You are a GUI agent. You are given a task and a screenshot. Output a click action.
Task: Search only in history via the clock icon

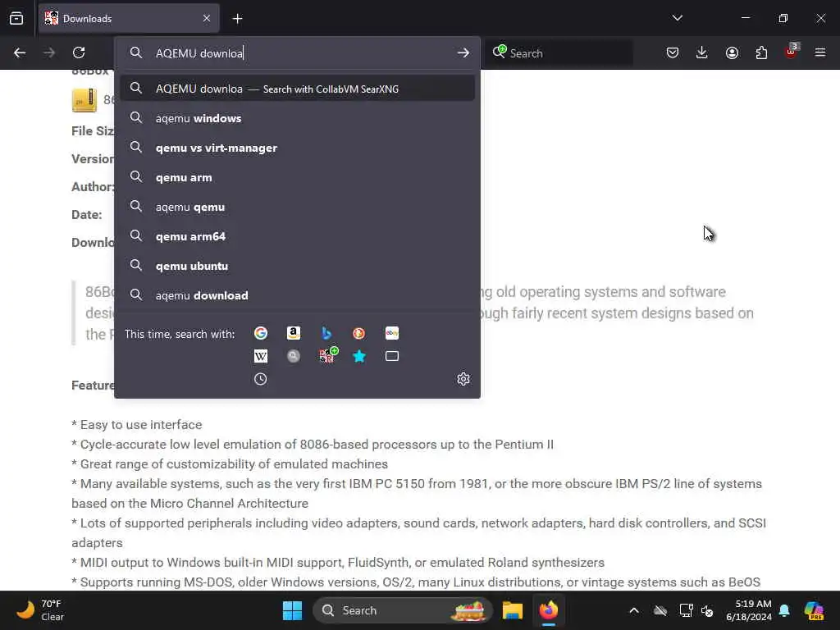coord(260,379)
